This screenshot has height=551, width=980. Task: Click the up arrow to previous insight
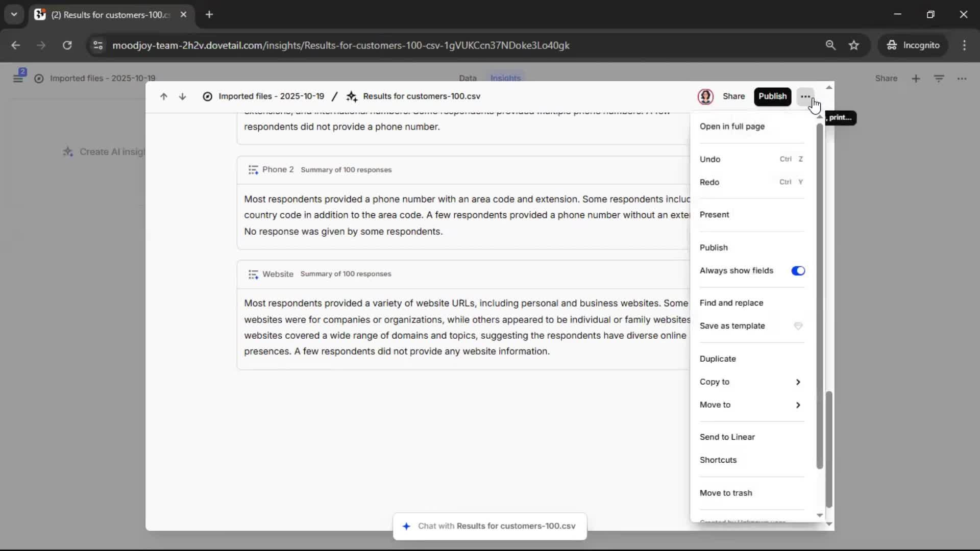163,96
